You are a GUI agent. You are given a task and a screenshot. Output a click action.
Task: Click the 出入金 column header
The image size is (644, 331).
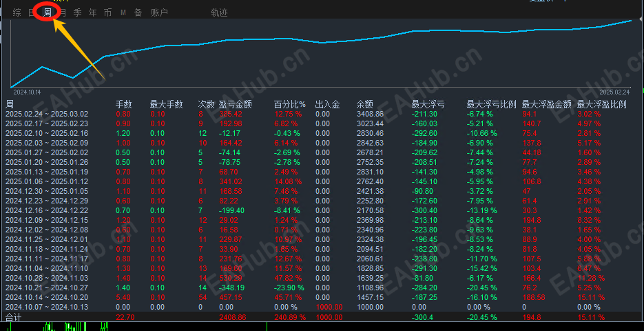(327, 104)
